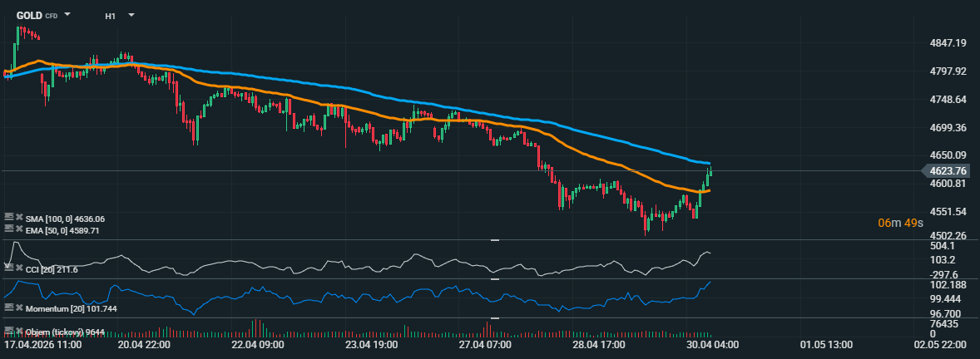Expand the GOLD CFD symbol dropdown arrow

coord(67,15)
